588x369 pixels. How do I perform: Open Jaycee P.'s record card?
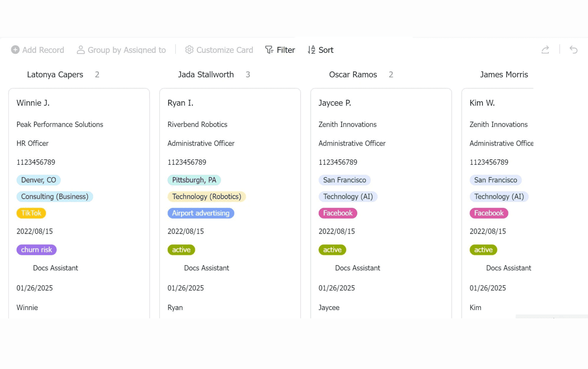pos(334,103)
